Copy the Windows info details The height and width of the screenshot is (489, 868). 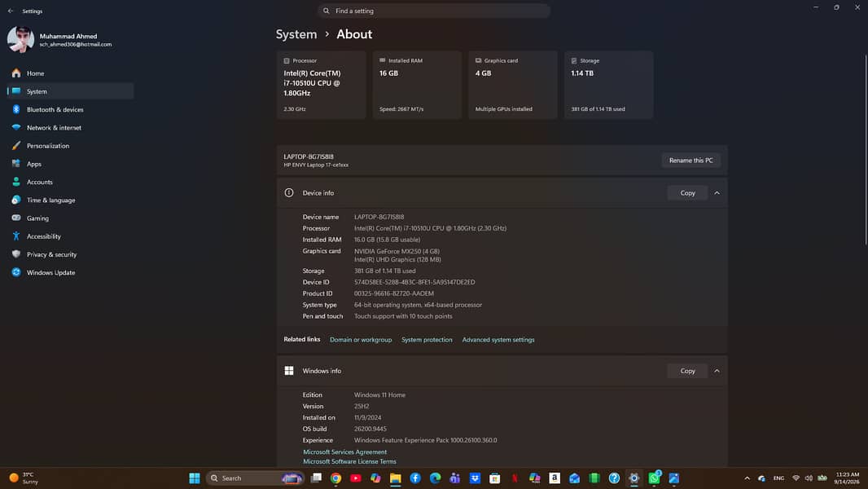(x=687, y=371)
